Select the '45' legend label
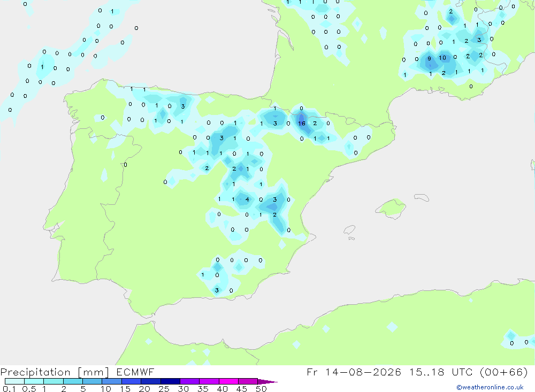 tap(242, 389)
